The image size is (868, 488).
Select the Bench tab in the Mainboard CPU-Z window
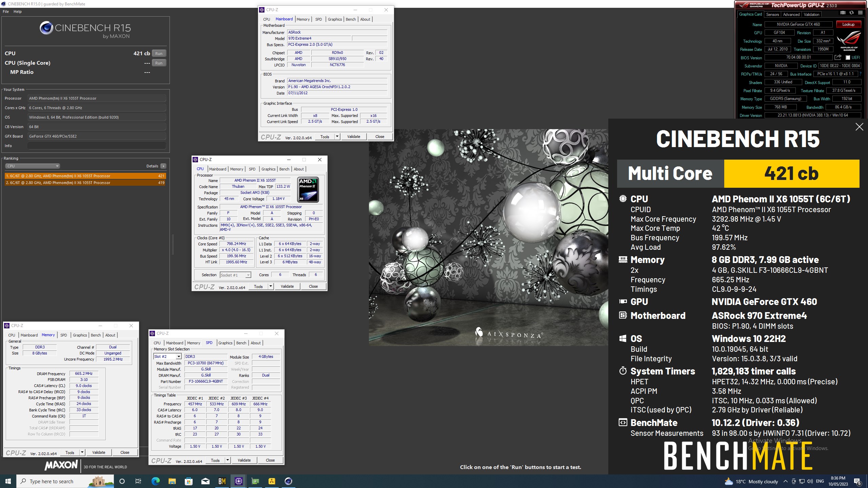point(351,19)
